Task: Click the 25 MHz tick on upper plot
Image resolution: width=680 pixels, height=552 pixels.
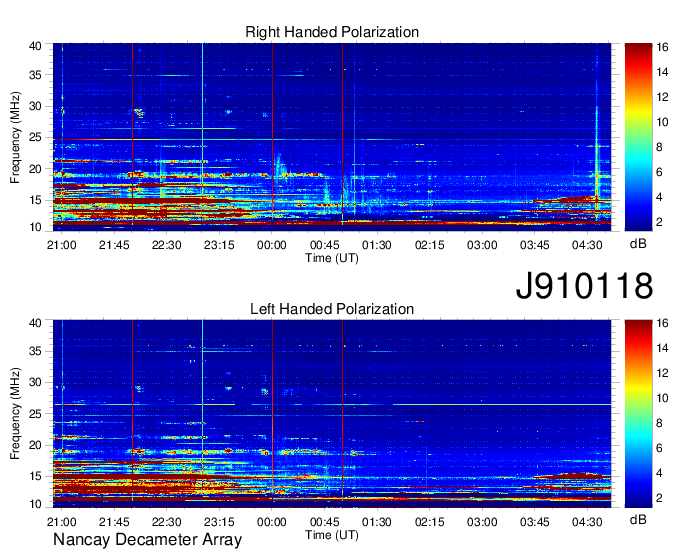Action: (35, 138)
